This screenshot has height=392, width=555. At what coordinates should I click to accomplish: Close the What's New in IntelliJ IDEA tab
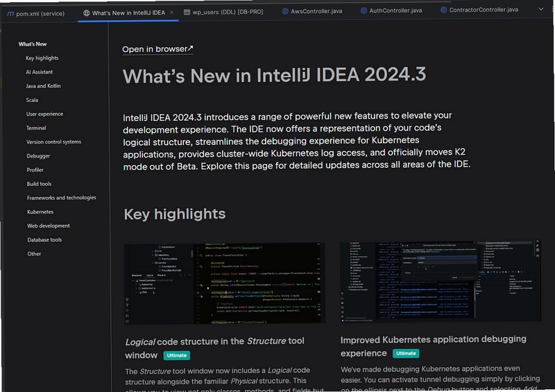(x=171, y=12)
